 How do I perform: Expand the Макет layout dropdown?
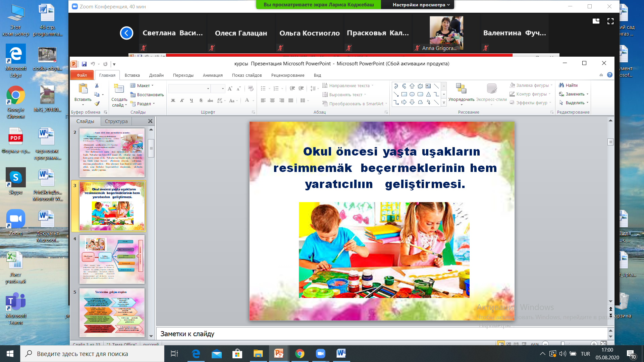pos(144,85)
